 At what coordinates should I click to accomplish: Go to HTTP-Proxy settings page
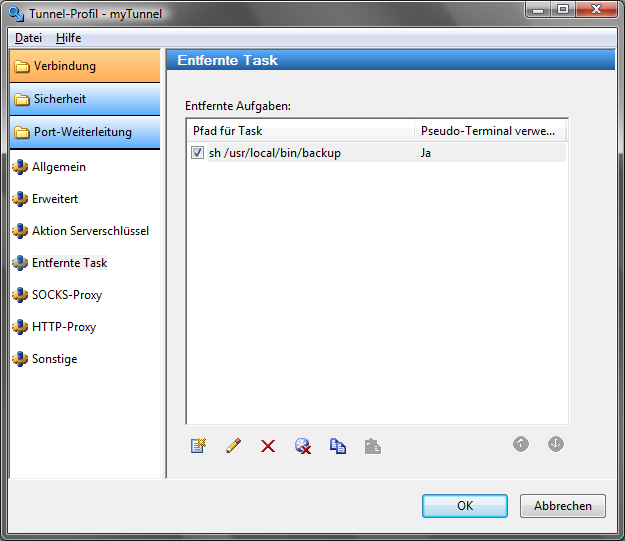pyautogui.click(x=64, y=327)
